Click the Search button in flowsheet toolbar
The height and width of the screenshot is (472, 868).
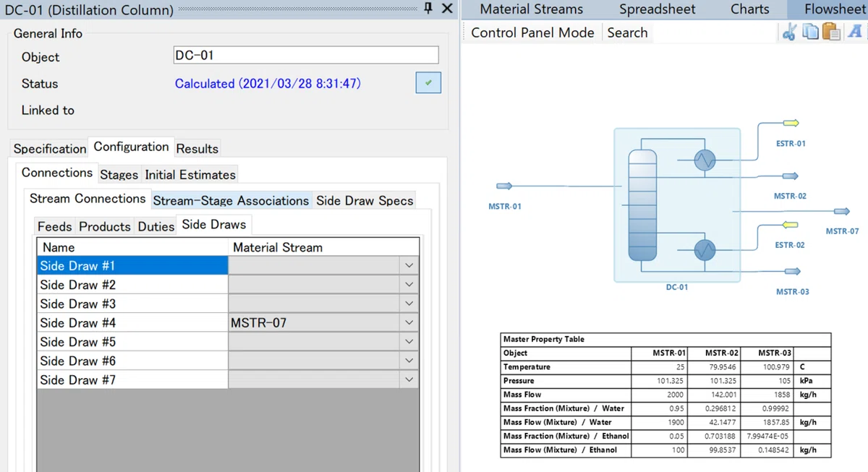click(x=627, y=33)
